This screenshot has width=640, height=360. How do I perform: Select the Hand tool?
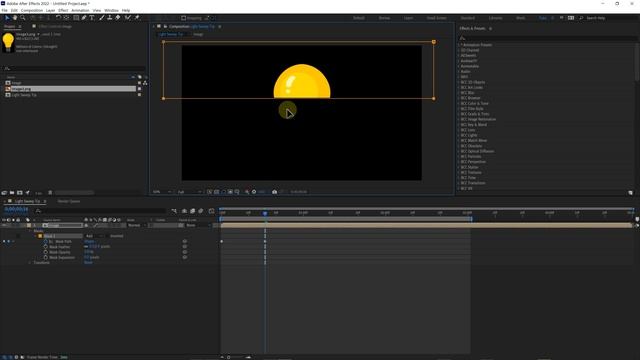[15, 18]
